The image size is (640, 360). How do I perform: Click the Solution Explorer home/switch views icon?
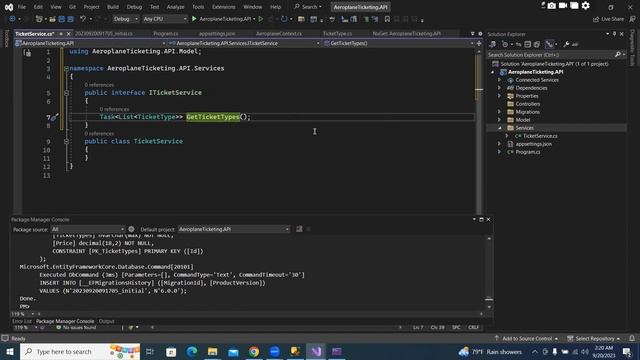point(493,44)
